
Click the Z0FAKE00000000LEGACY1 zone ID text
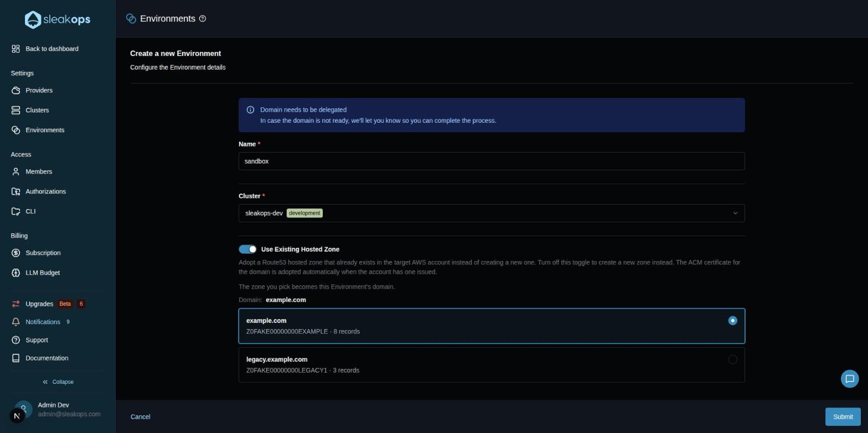287,371
